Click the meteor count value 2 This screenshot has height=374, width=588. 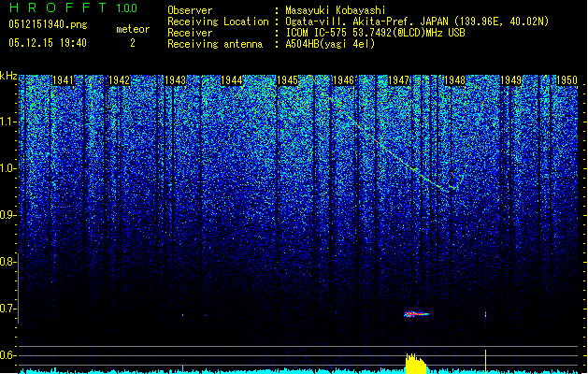tap(133, 43)
